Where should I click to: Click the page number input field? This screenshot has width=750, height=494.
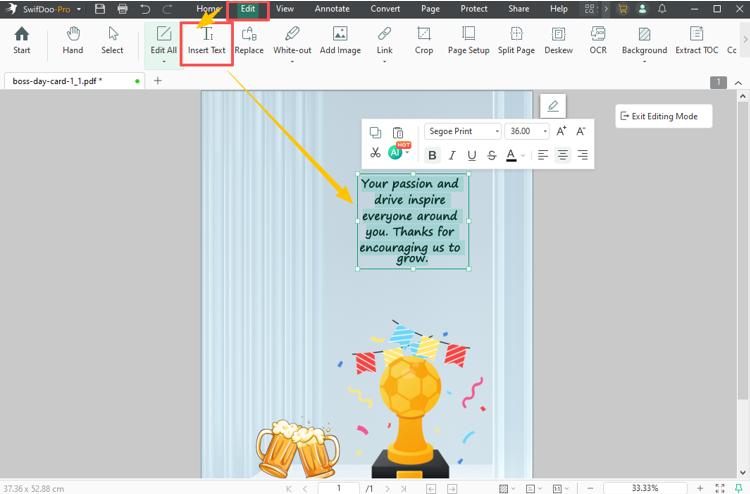[x=339, y=488]
